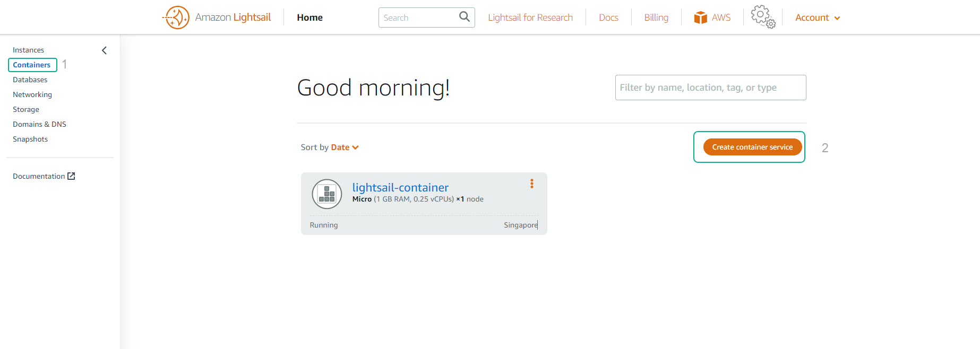Open the AWS cube icon

[701, 18]
